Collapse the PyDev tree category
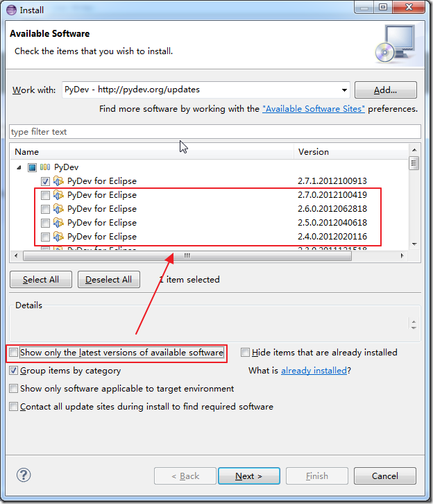This screenshot has width=433, height=504. (19, 167)
